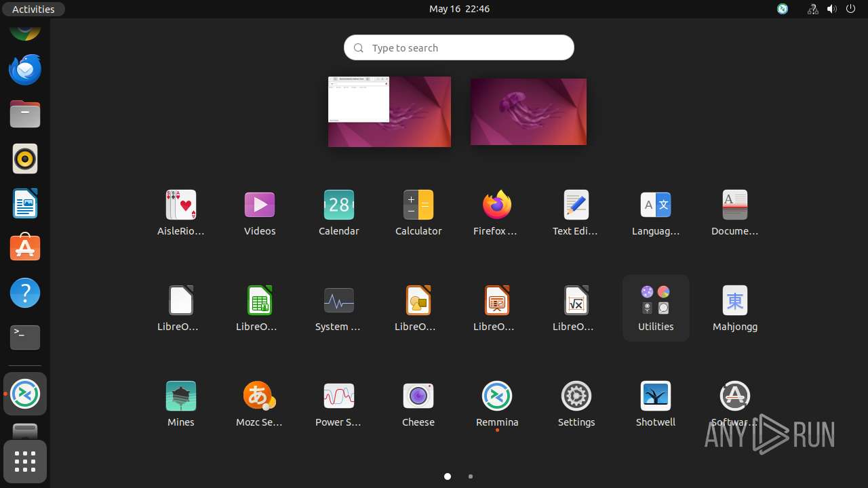Launch the Text Editor app

(x=576, y=212)
